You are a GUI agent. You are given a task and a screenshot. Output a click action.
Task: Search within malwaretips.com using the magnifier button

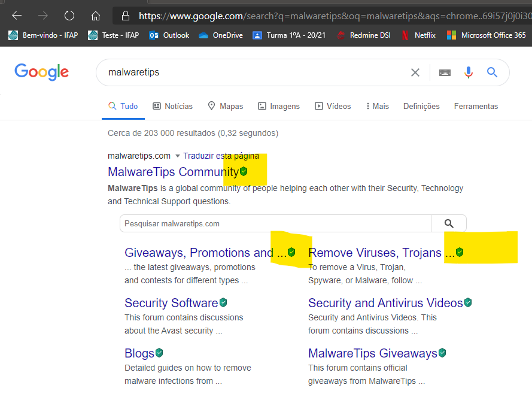(x=449, y=223)
